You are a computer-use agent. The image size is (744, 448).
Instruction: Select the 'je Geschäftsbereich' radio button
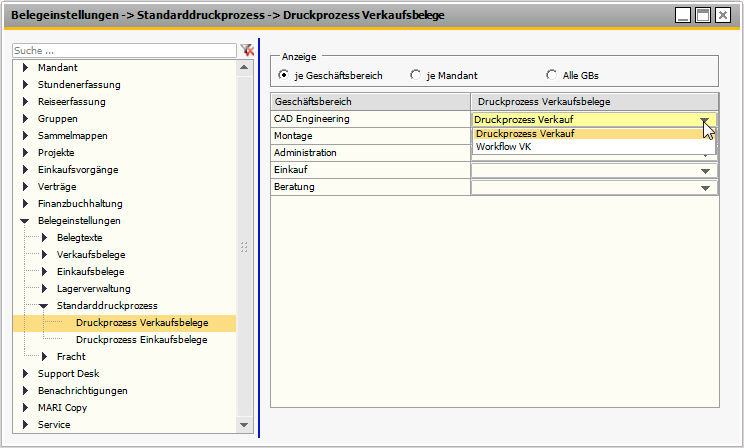pos(283,75)
